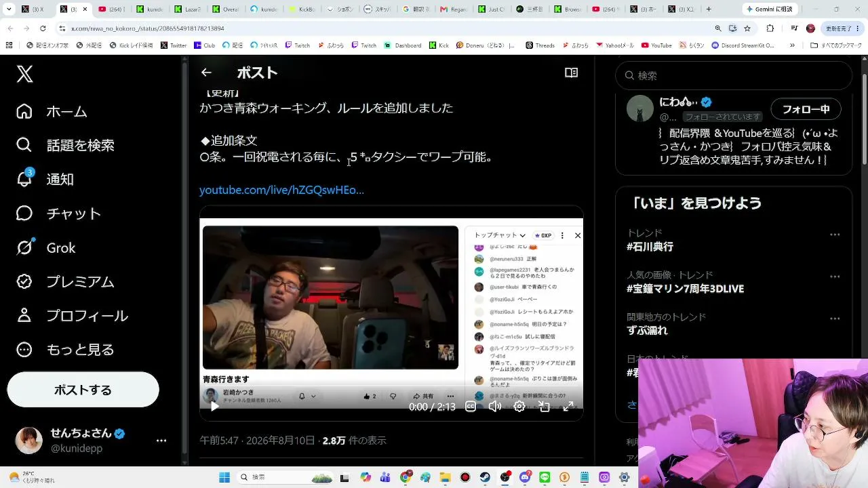
Task: Click the post timestamp 午前5:47 · 2026年8月10日
Action: pos(258,441)
